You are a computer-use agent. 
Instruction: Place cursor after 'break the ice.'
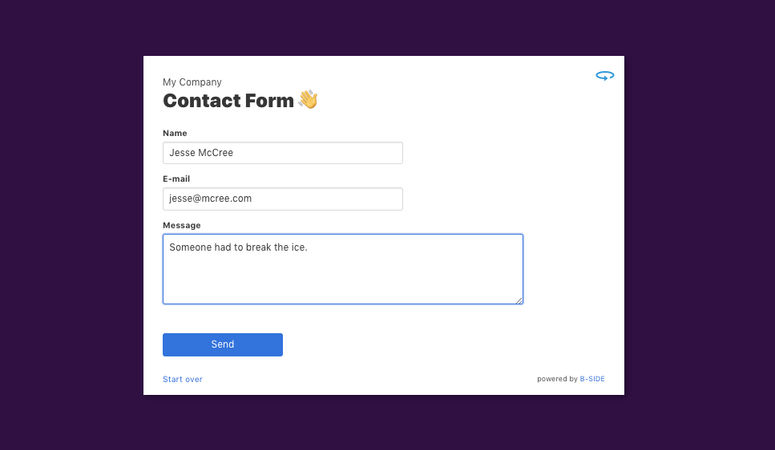(308, 247)
